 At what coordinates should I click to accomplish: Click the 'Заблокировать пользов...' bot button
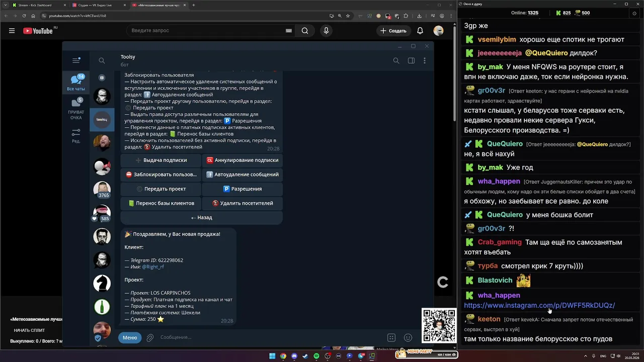coord(160,174)
